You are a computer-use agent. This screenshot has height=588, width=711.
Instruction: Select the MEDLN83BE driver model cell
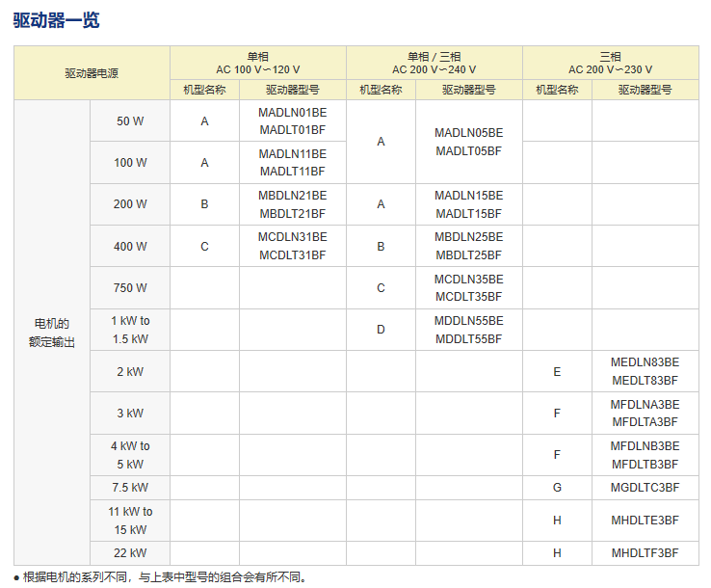[645, 371]
